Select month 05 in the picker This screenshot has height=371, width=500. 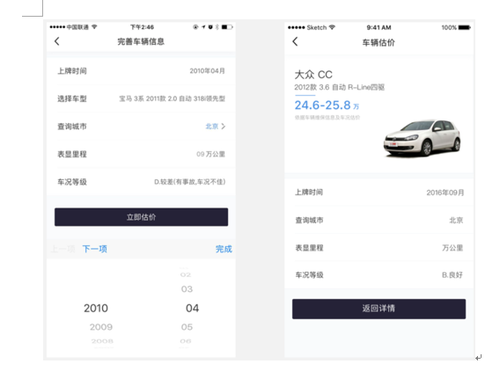(x=187, y=327)
